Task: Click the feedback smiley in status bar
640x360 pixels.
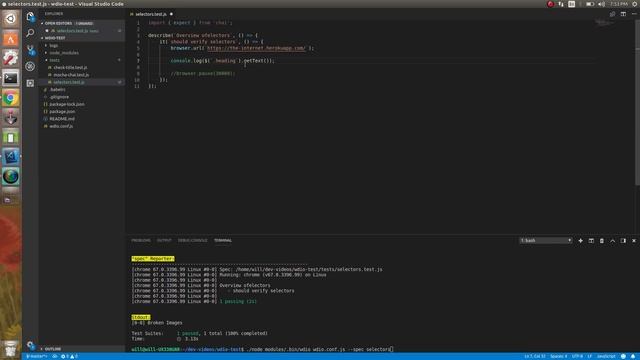Action: click(x=623, y=356)
